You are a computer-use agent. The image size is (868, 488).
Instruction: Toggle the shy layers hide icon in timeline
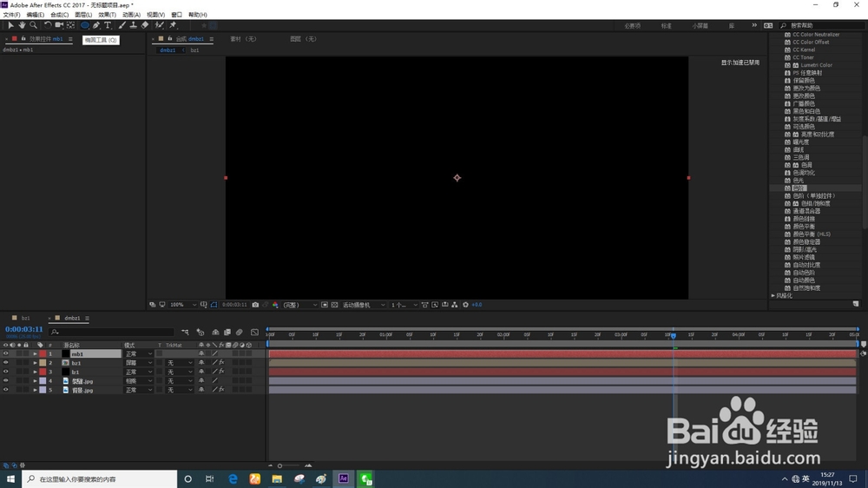point(215,333)
